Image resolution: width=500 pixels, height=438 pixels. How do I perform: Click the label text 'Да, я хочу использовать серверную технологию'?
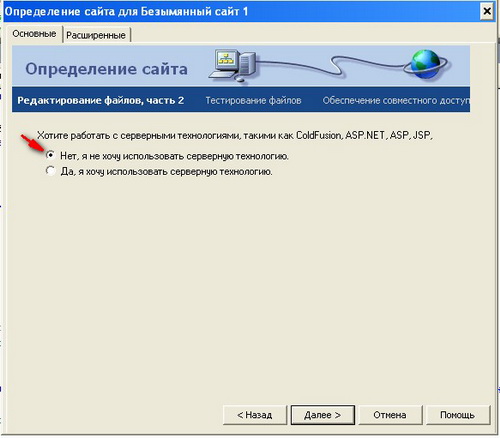pyautogui.click(x=166, y=172)
